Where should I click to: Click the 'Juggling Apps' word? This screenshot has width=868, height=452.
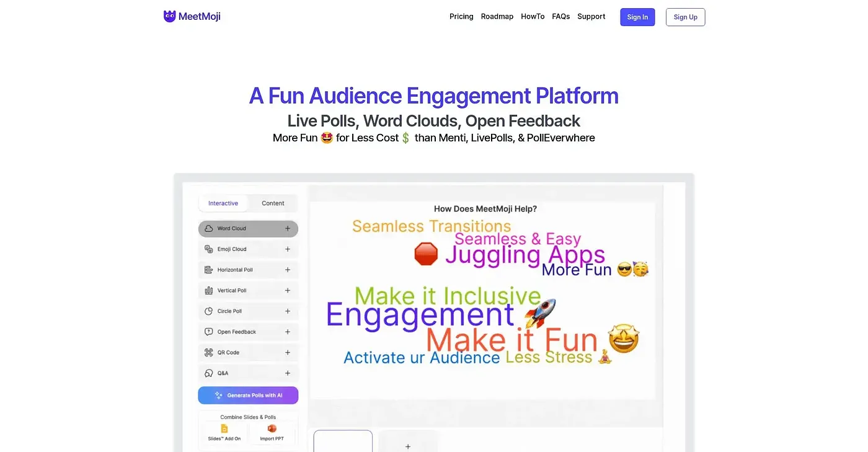coord(525,254)
